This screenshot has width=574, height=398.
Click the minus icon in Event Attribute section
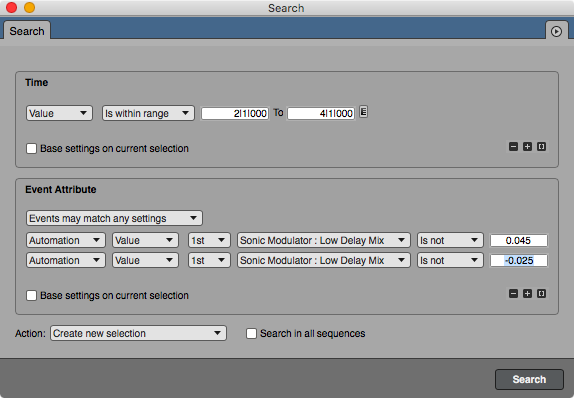(513, 294)
